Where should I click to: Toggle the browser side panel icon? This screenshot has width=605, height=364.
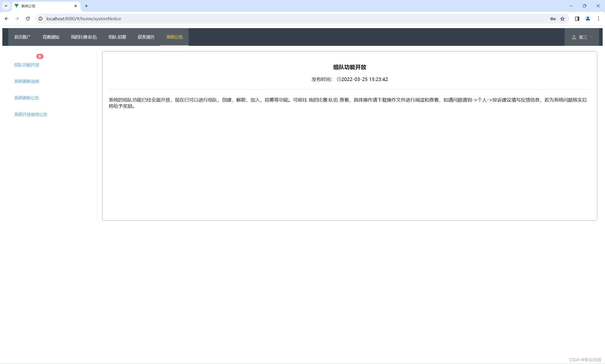577,19
